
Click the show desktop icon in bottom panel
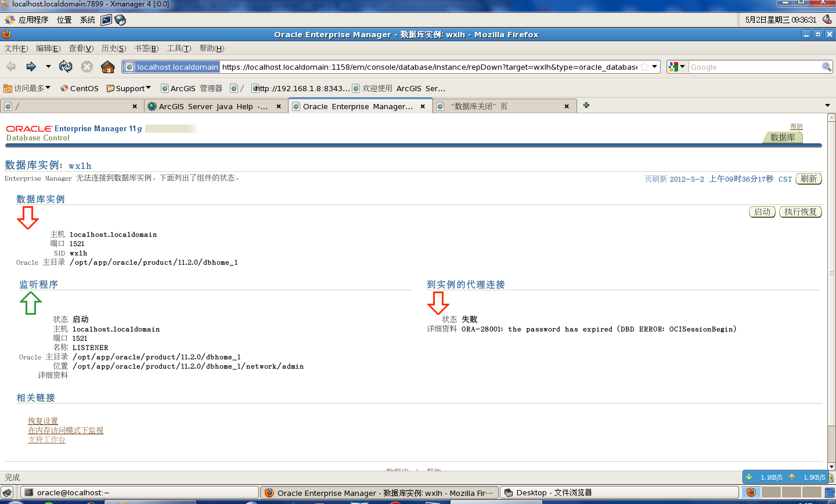click(8, 492)
